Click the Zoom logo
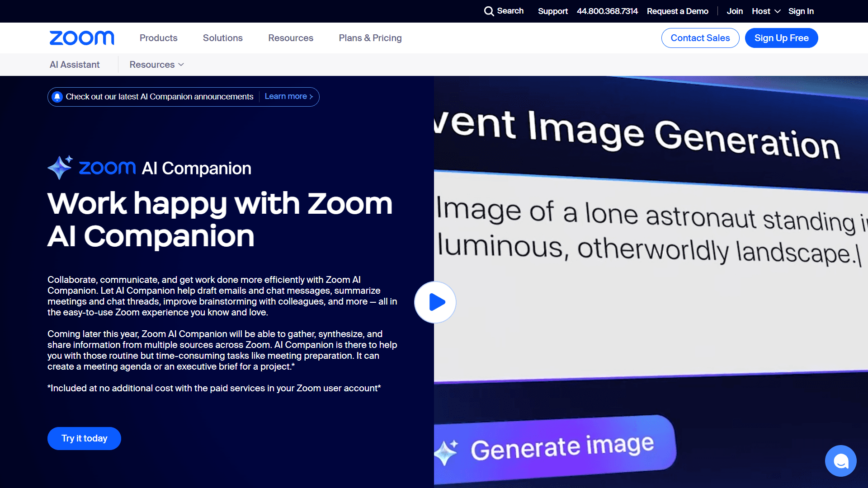This screenshot has height=488, width=868. click(x=81, y=38)
